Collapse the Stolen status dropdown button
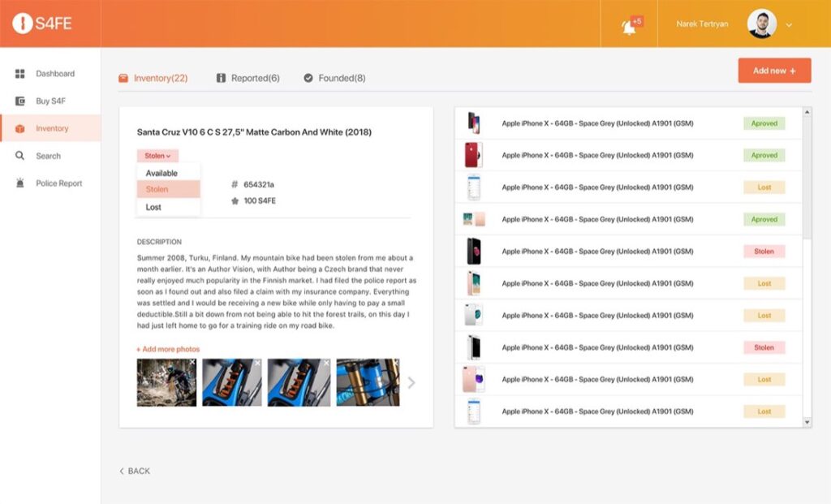 tap(157, 156)
